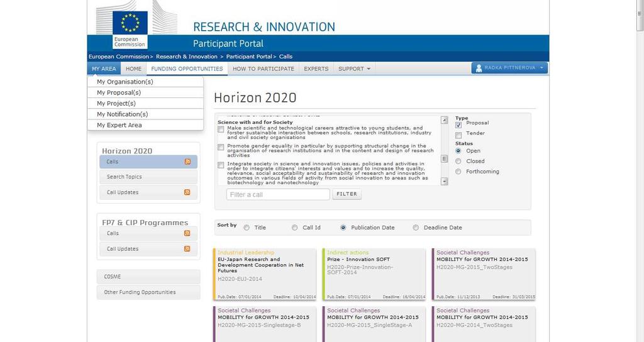Open the Prize - Innovation SOFT call card
The height and width of the screenshot is (342, 644).
click(x=374, y=274)
